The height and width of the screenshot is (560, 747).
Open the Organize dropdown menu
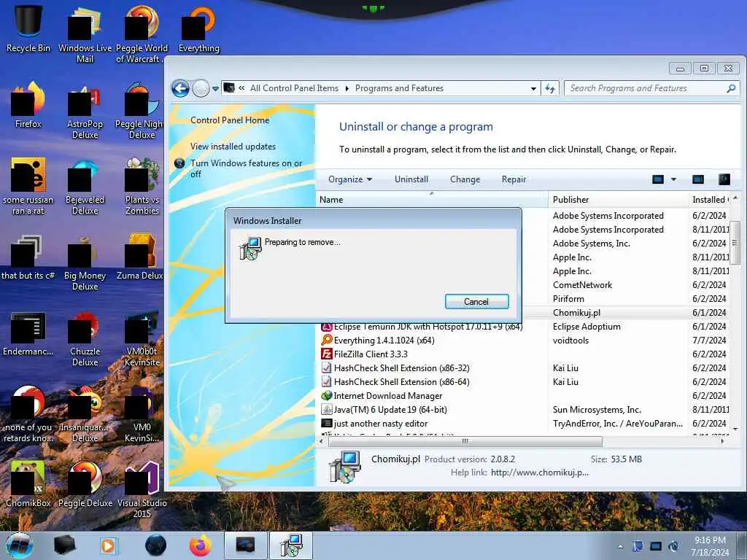point(350,179)
